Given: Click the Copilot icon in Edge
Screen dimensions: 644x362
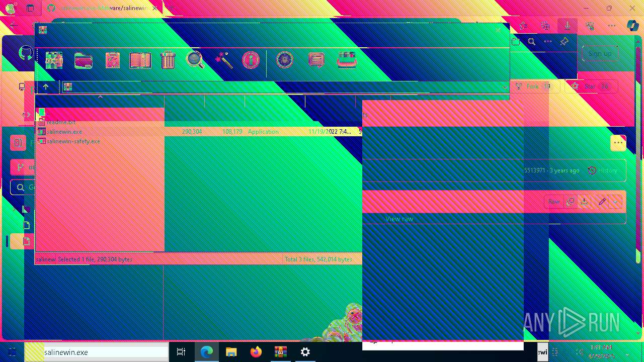Looking at the screenshot, I should (632, 26).
